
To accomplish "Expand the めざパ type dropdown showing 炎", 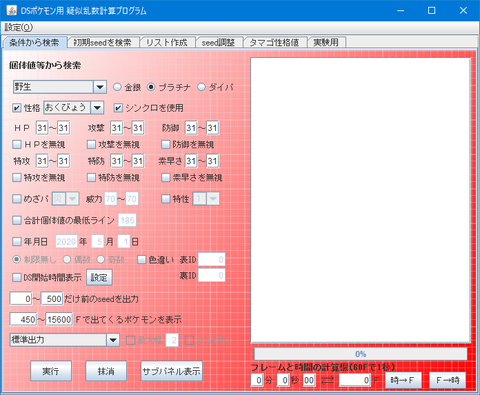I will 72,199.
